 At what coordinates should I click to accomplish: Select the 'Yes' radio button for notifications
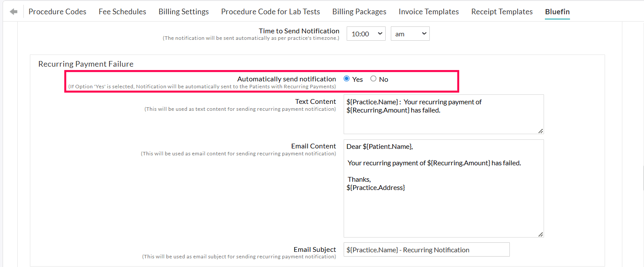[346, 78]
